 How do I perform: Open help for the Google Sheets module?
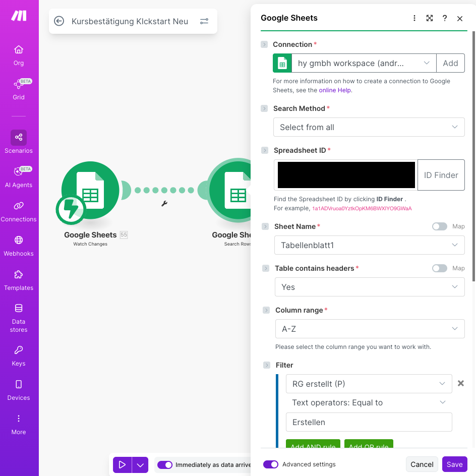tap(445, 18)
